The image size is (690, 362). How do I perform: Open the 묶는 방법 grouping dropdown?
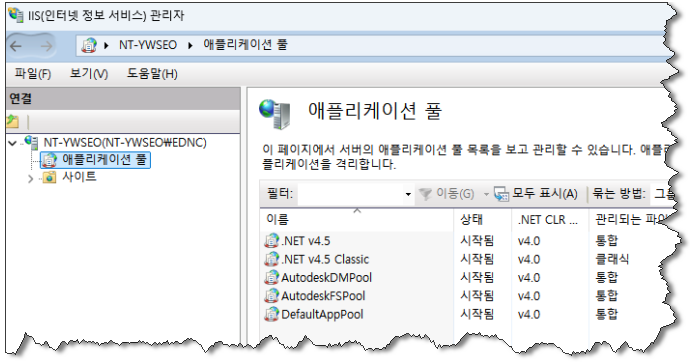coord(665,194)
